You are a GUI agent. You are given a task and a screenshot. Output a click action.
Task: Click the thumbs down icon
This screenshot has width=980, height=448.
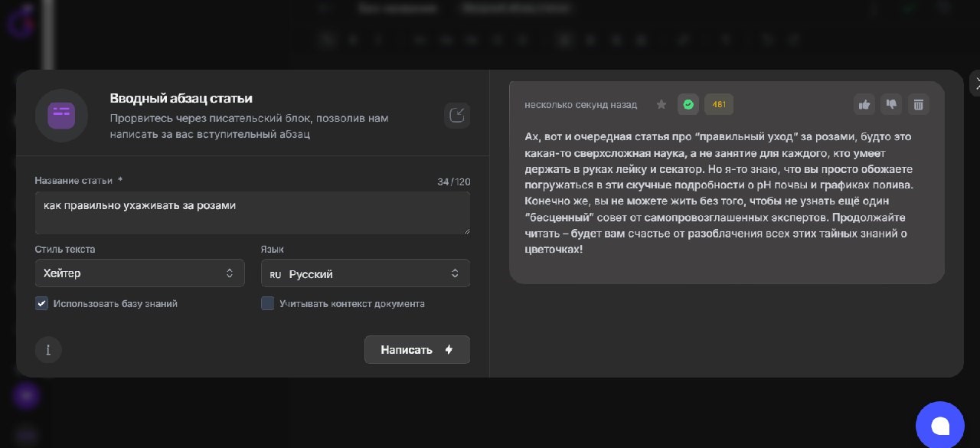[x=891, y=104]
